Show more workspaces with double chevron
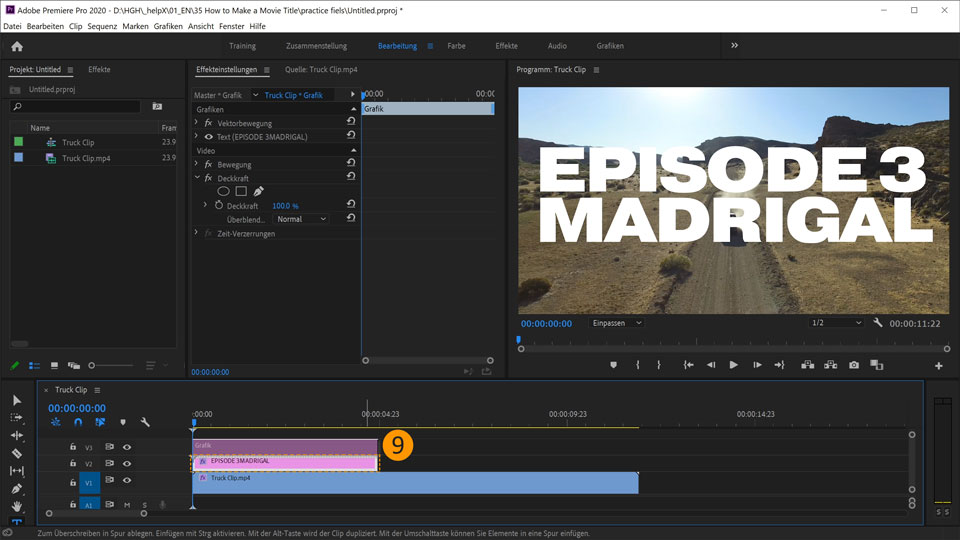The height and width of the screenshot is (540, 960). (734, 45)
